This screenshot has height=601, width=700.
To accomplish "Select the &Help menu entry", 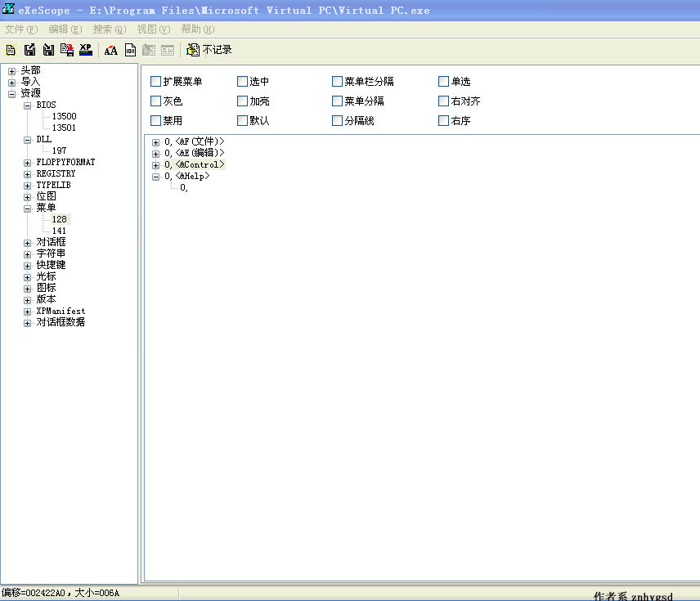I will 193,177.
